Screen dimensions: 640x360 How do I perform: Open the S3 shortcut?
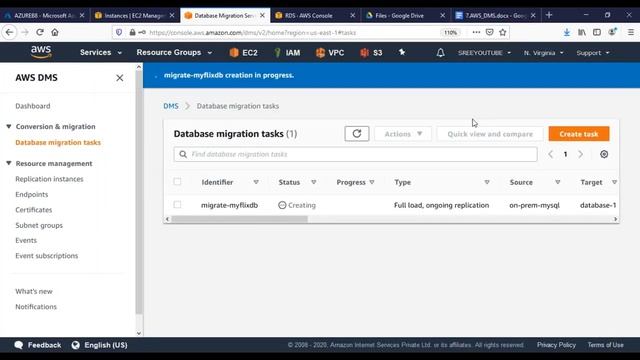tap(371, 53)
